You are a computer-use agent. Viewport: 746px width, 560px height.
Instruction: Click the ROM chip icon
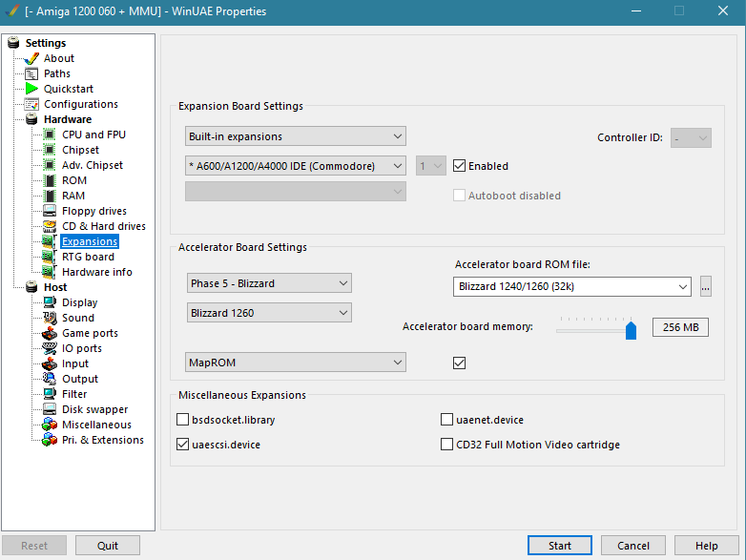coord(50,180)
